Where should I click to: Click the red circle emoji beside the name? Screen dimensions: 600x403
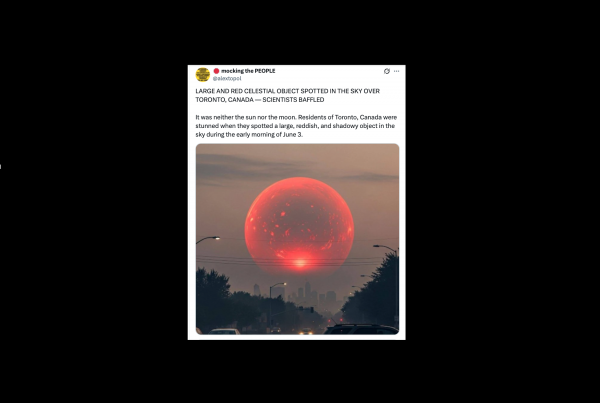pyautogui.click(x=216, y=71)
